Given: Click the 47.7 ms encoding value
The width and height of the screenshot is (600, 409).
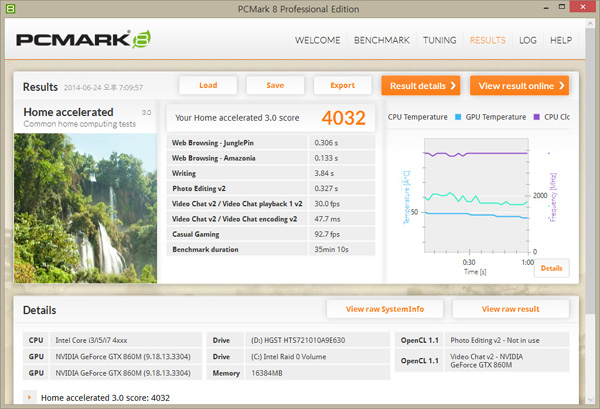Looking at the screenshot, I should pyautogui.click(x=327, y=219).
